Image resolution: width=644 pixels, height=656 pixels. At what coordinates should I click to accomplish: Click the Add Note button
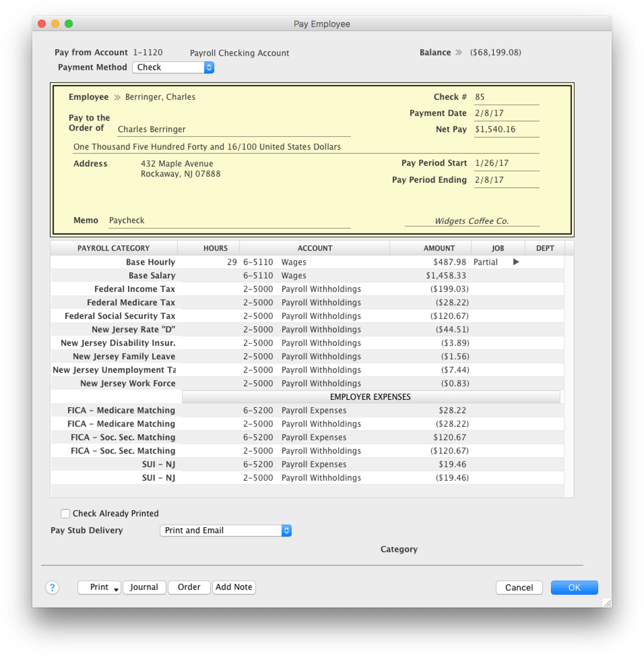click(234, 587)
